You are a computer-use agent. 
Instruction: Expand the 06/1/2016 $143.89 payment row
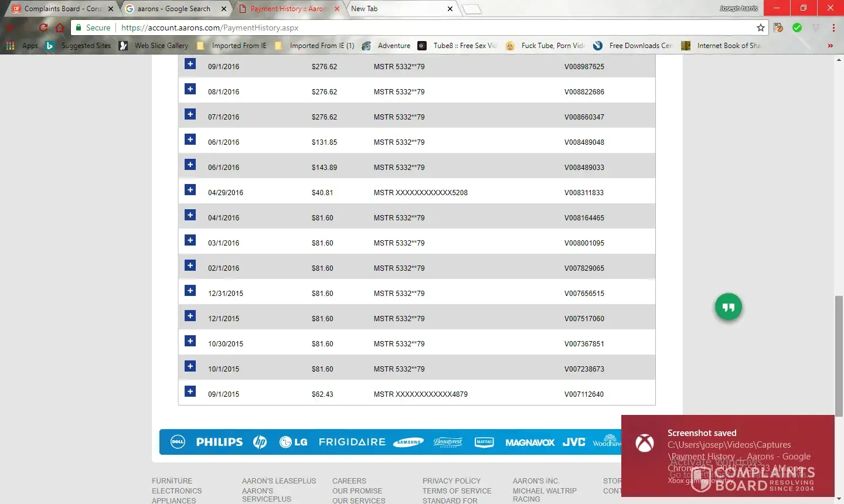190,165
